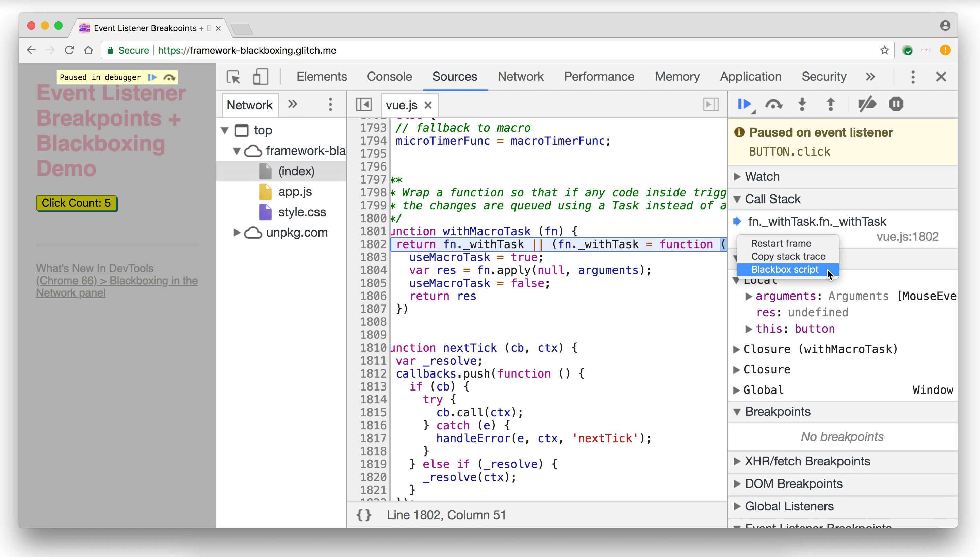The image size is (980, 557).
Task: Click the Step into next function call icon
Action: [802, 105]
